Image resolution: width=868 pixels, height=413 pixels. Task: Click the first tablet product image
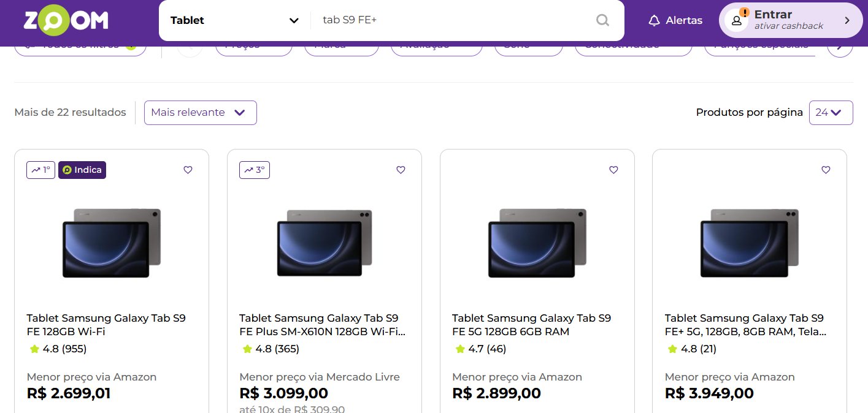tap(112, 243)
